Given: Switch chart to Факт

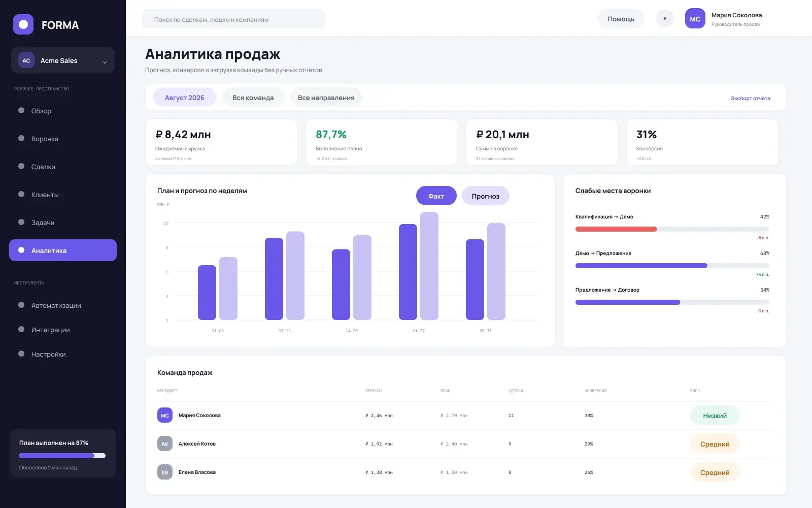Looking at the screenshot, I should pos(436,196).
